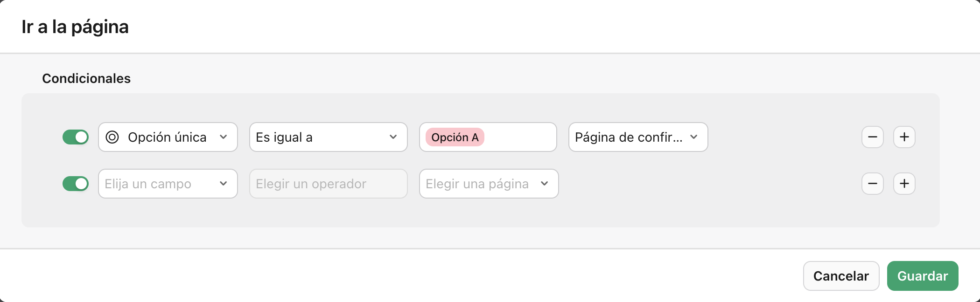
Task: Click the Elegir un operador field
Action: point(328,184)
